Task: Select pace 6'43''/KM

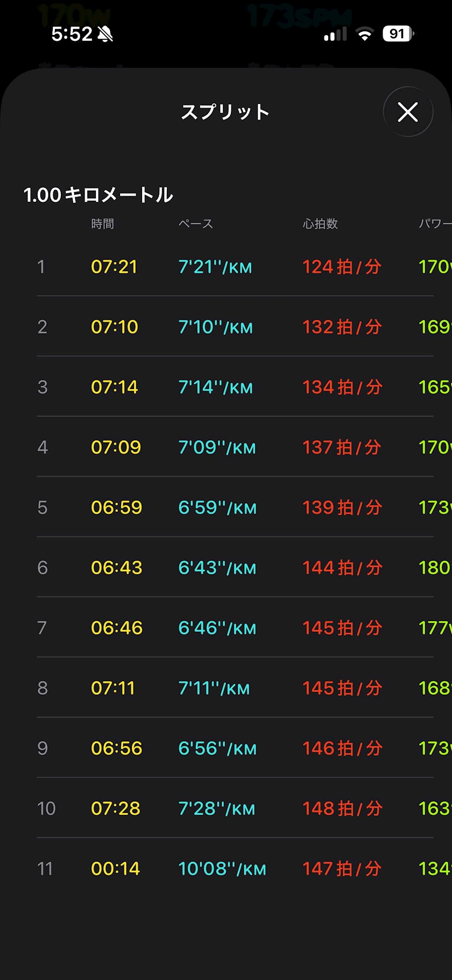Action: click(x=217, y=568)
